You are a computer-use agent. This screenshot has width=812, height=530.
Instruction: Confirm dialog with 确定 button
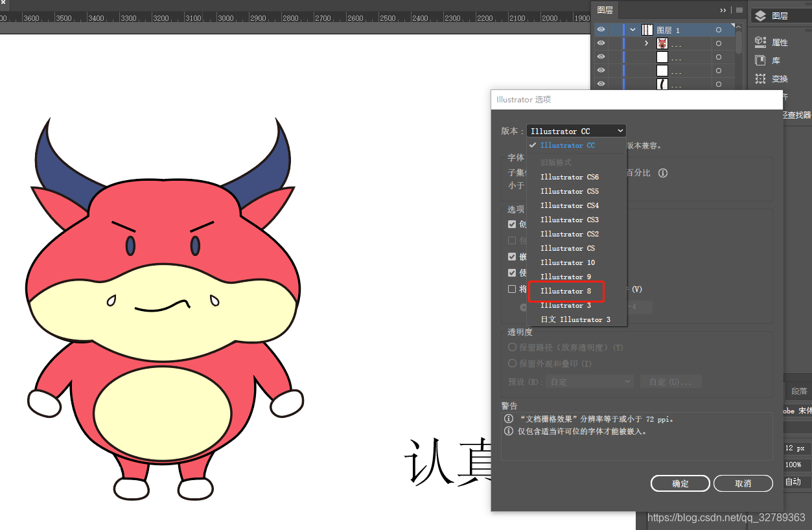(680, 483)
